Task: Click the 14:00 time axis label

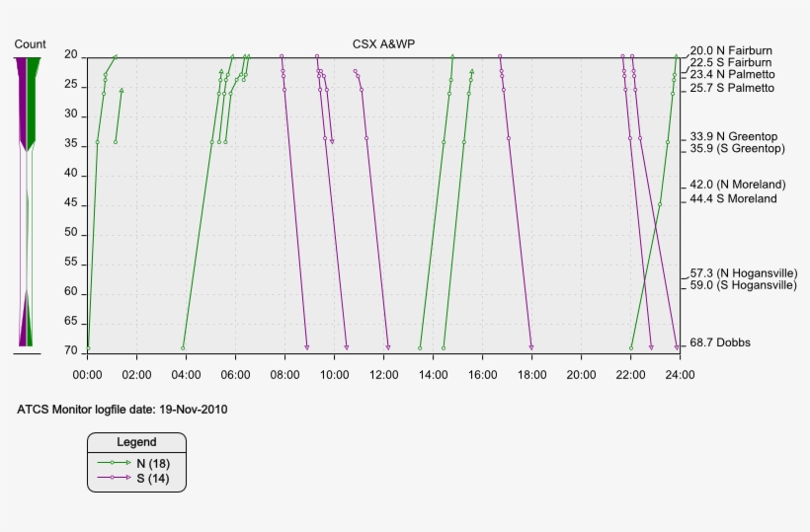Action: 433,375
